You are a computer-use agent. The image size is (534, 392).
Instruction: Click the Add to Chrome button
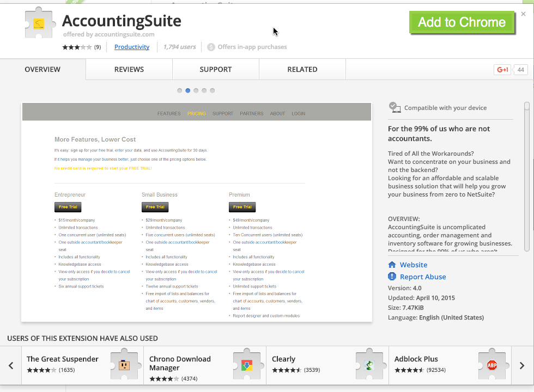(x=462, y=22)
